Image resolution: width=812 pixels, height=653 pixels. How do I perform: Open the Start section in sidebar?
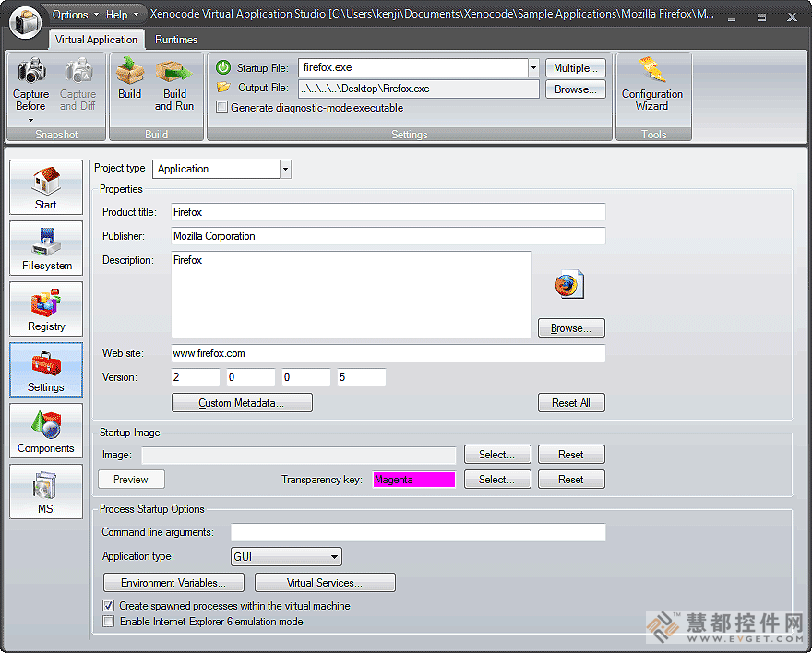click(46, 187)
